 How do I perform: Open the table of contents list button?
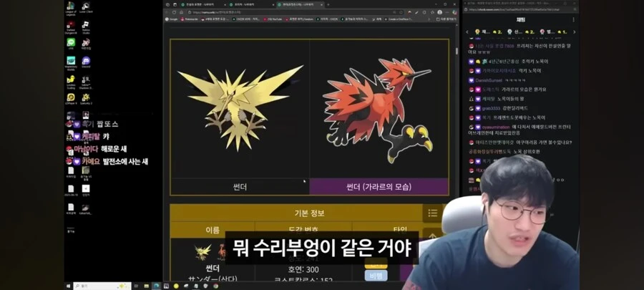432,213
